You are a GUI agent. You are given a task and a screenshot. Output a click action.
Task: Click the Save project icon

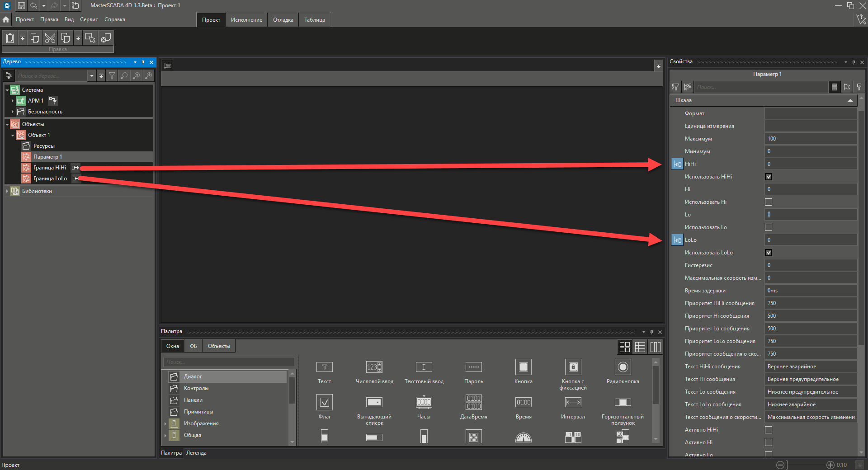(21, 6)
